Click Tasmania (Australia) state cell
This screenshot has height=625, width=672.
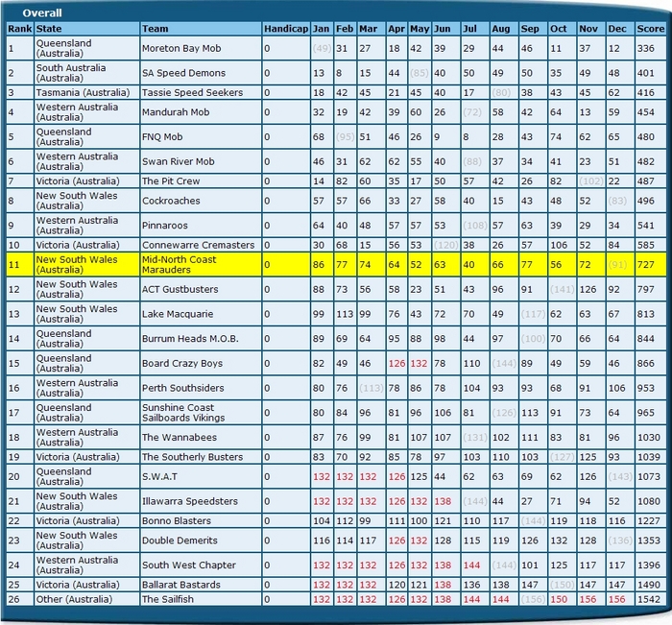pyautogui.click(x=83, y=92)
